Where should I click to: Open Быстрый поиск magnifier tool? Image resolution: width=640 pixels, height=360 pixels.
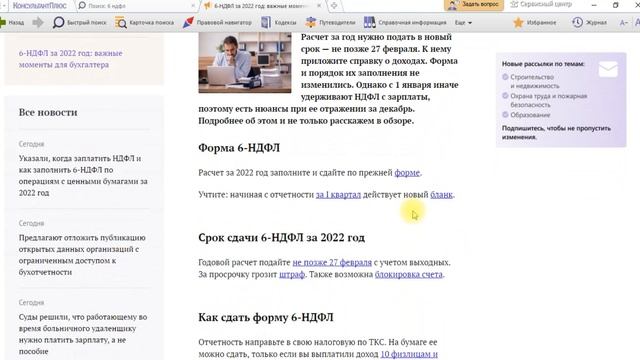(79, 22)
